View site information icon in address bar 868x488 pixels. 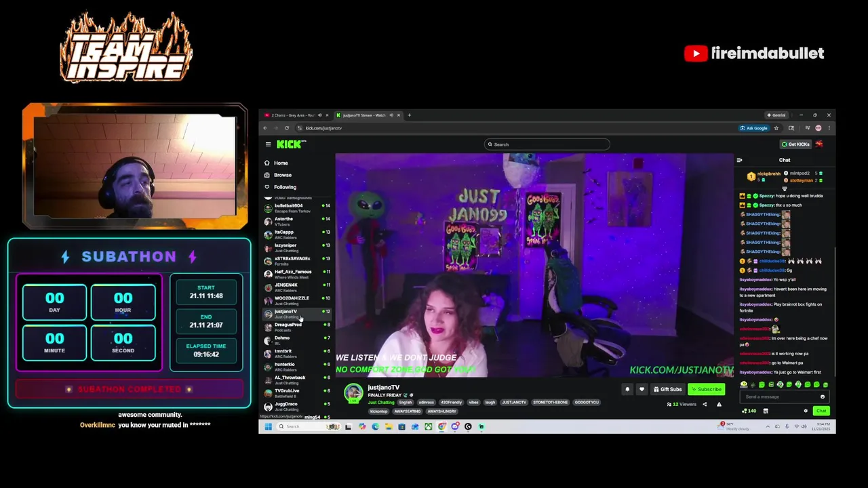click(298, 128)
